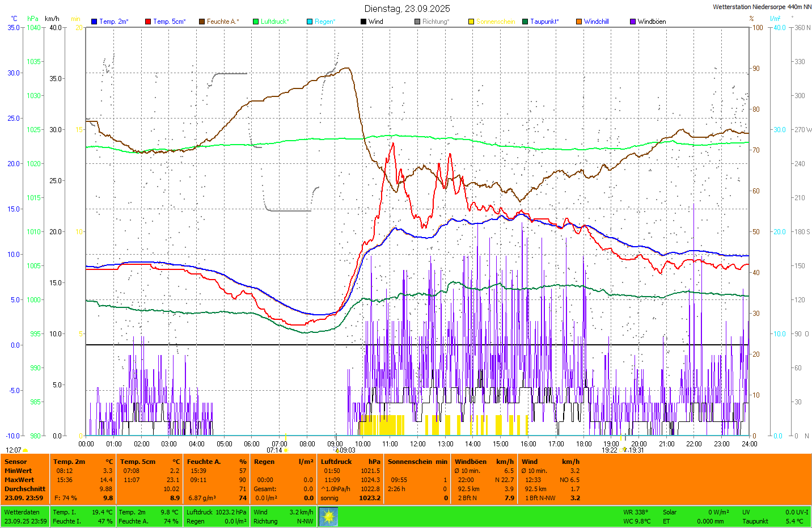The height and width of the screenshot is (528, 812).
Task: Click the cyan Regen legend square
Action: [310, 22]
